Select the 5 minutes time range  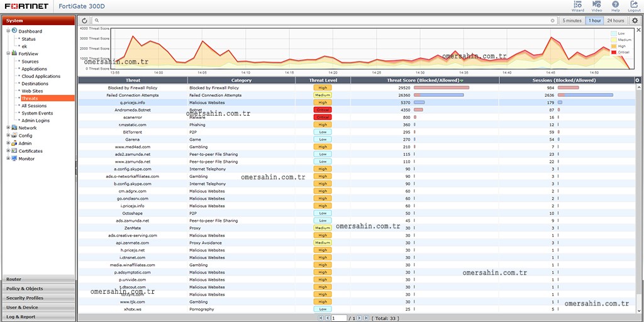tap(572, 21)
